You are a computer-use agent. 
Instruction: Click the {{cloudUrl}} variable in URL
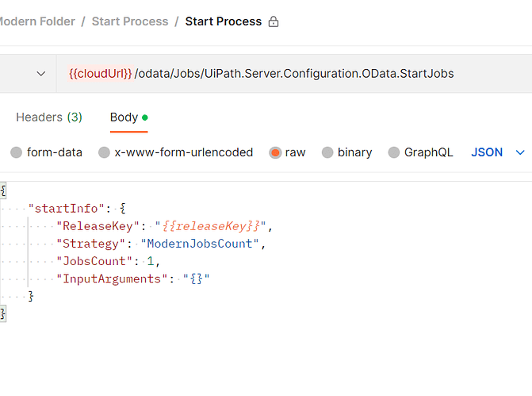tap(100, 74)
